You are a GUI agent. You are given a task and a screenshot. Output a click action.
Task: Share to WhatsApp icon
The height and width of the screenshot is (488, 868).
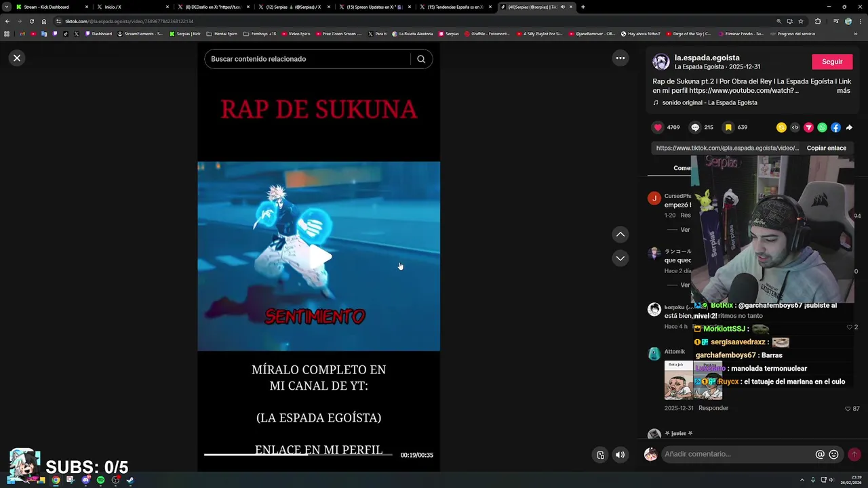(x=822, y=127)
